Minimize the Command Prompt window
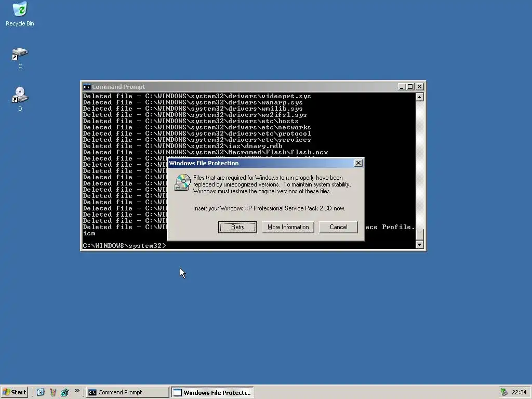The width and height of the screenshot is (532, 399). click(x=402, y=87)
